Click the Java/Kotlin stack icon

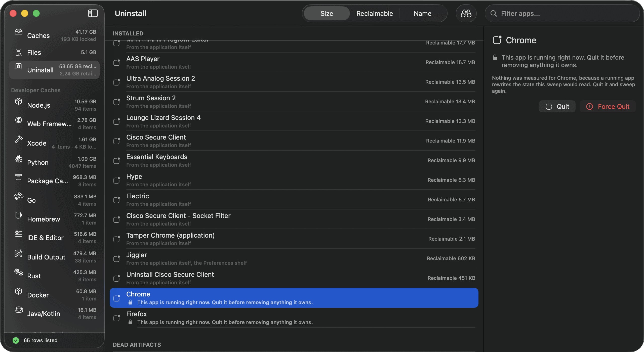pos(19,310)
